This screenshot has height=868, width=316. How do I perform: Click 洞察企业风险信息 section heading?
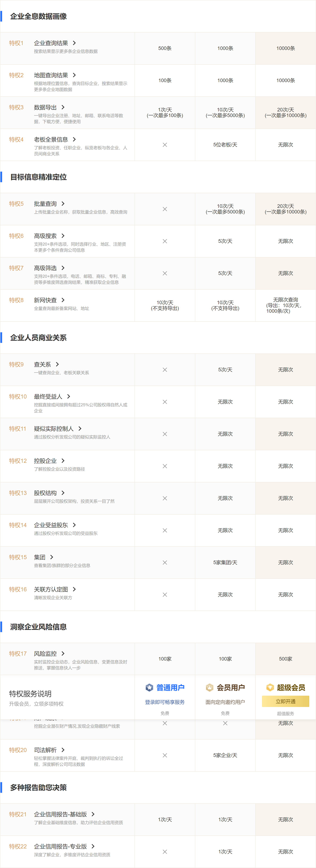(x=38, y=627)
